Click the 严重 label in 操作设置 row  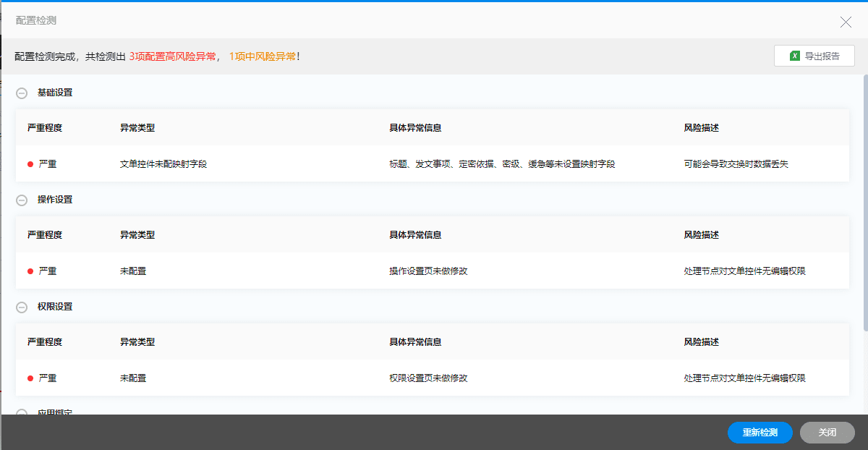48,271
